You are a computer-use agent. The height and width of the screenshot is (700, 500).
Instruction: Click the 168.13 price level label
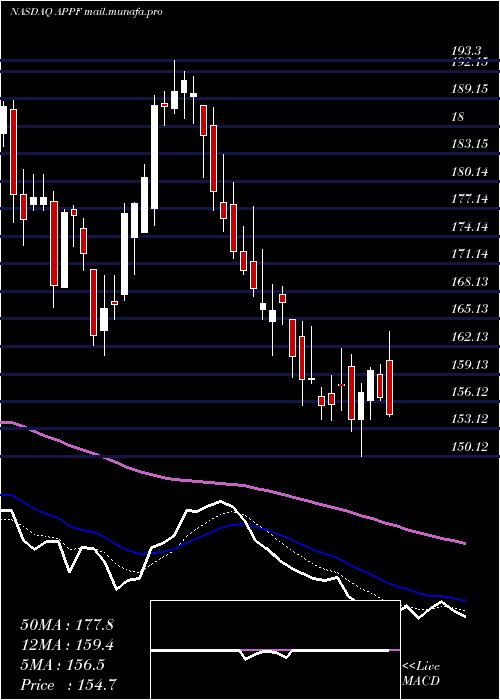[470, 282]
